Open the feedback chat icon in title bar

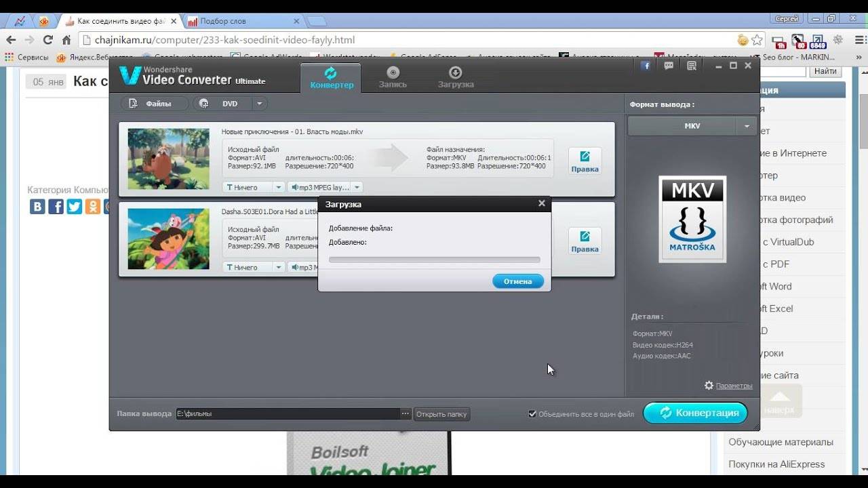(669, 66)
